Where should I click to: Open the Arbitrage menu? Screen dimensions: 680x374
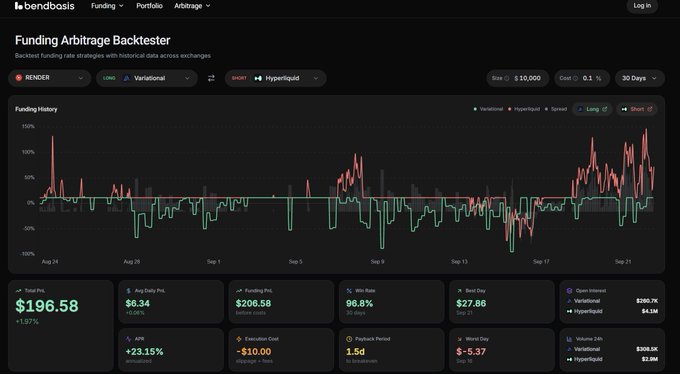pos(192,6)
